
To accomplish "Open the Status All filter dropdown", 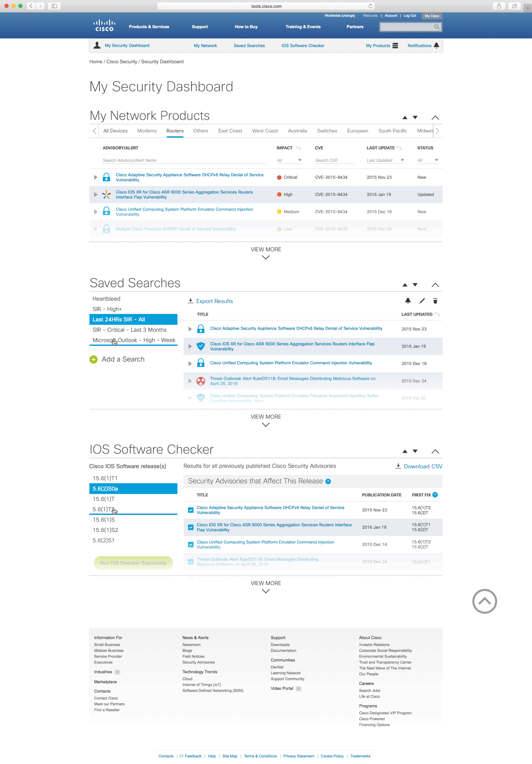I will pos(428,160).
